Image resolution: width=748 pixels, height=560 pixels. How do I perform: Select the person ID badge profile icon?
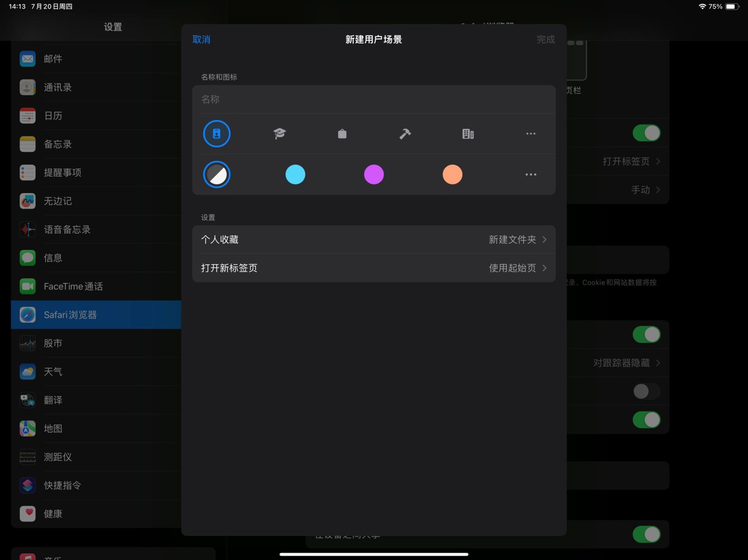(x=217, y=133)
